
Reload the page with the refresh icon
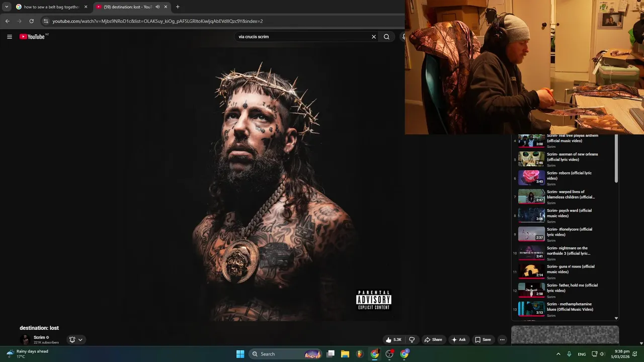pos(31,21)
